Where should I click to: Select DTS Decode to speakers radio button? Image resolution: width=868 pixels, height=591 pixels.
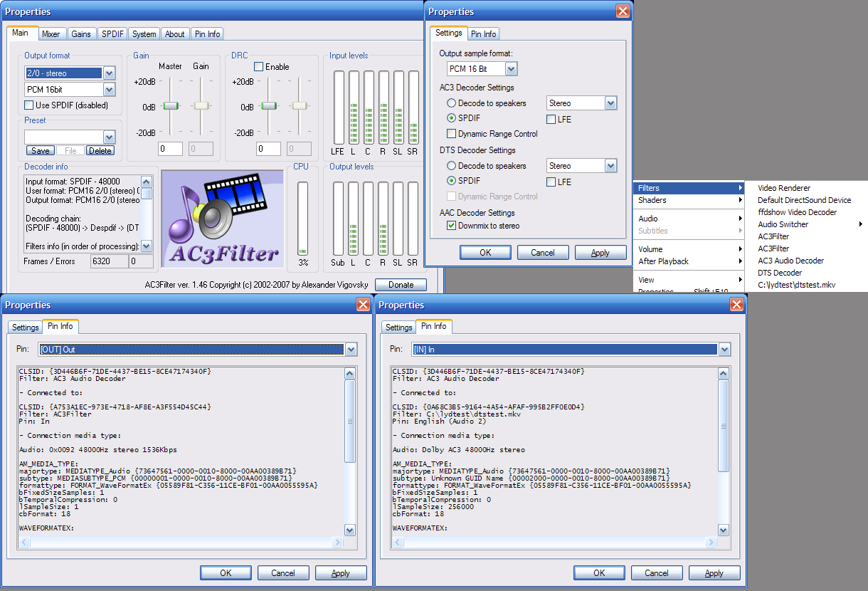pyautogui.click(x=452, y=166)
